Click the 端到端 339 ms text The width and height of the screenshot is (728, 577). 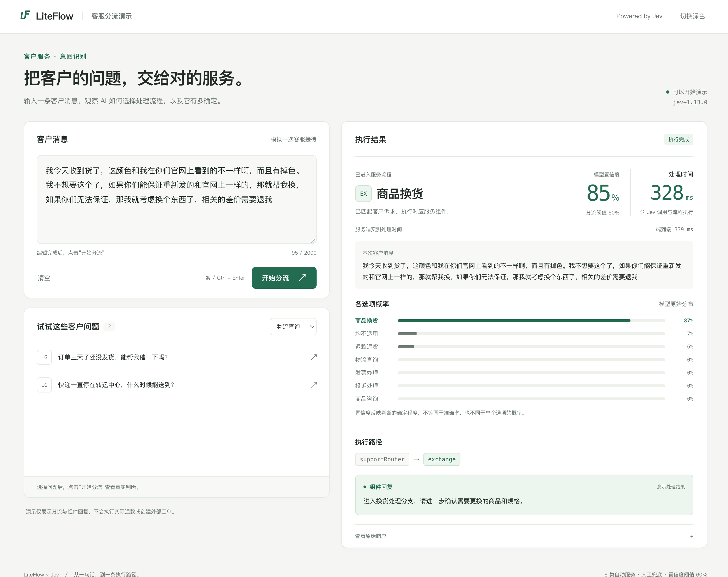674,229
